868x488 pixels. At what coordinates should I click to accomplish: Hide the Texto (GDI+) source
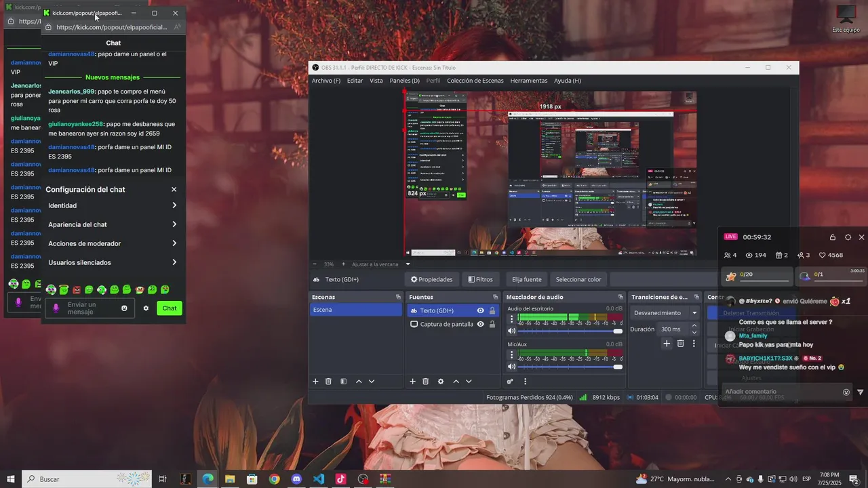480,310
